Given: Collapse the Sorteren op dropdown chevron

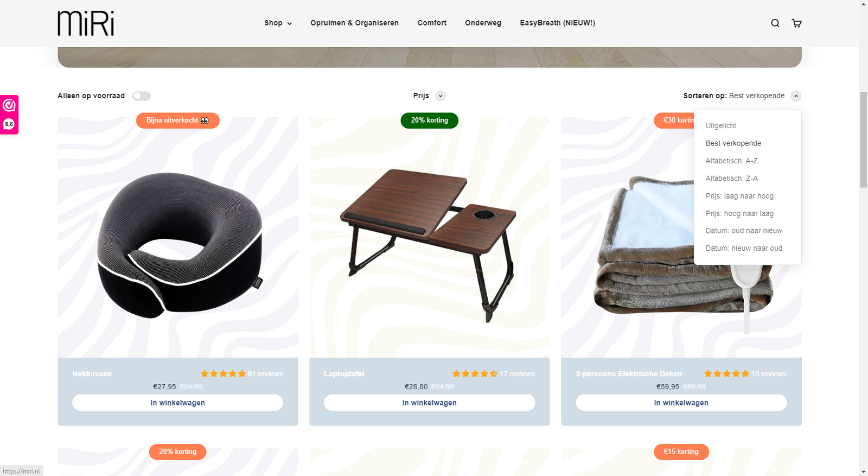Looking at the screenshot, I should click(796, 96).
